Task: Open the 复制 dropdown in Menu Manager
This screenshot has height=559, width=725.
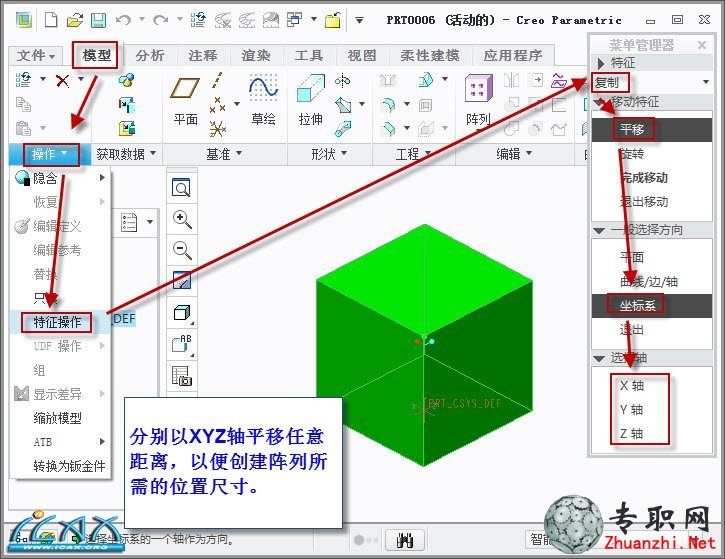Action: click(706, 82)
